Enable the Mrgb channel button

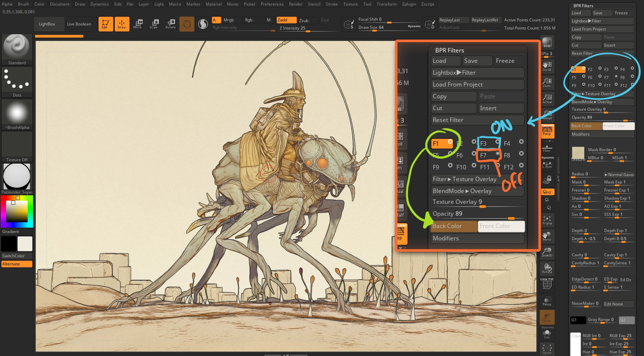[232, 20]
